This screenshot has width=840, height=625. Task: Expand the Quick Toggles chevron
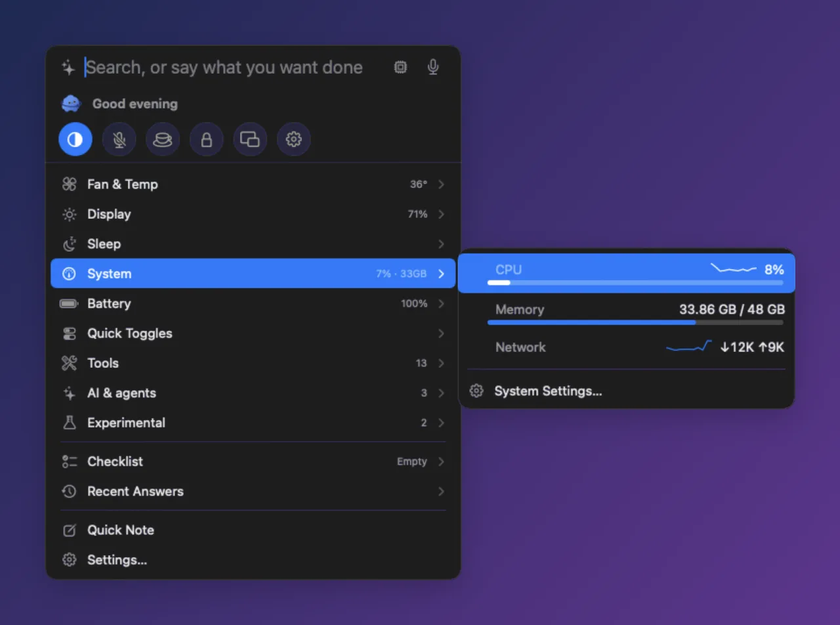pos(441,334)
